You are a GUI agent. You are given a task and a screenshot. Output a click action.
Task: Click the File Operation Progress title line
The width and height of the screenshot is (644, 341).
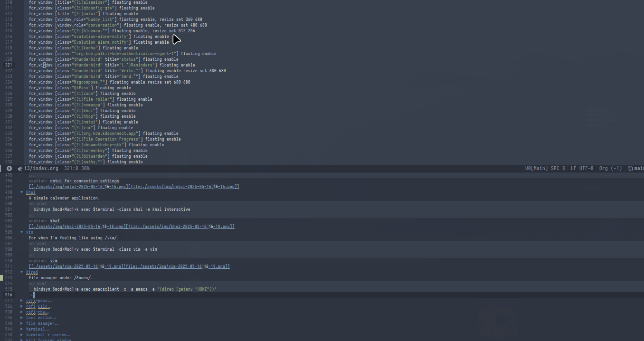104,139
